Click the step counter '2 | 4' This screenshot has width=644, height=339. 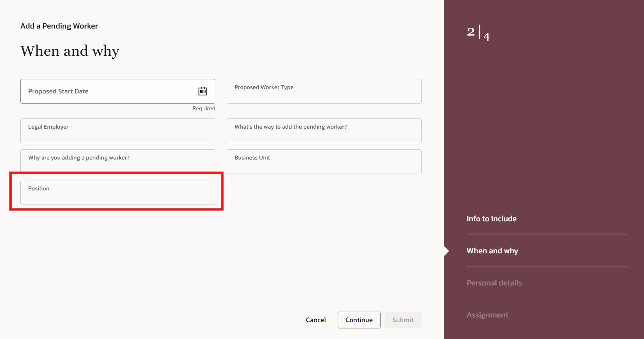pyautogui.click(x=478, y=33)
